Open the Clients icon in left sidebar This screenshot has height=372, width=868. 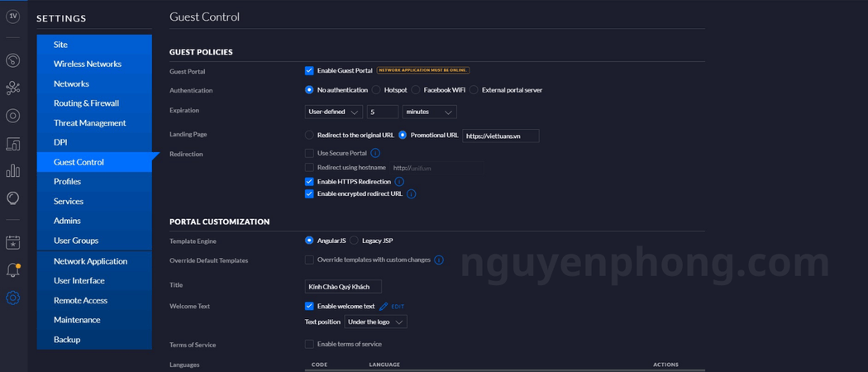[12, 144]
